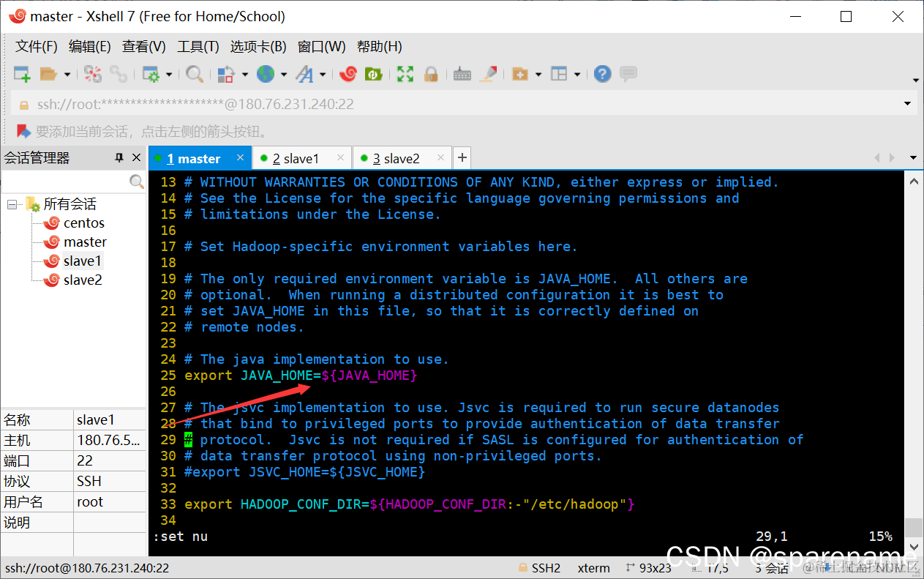
Task: Click the folder-with-plus toolbar icon
Action: click(x=520, y=74)
